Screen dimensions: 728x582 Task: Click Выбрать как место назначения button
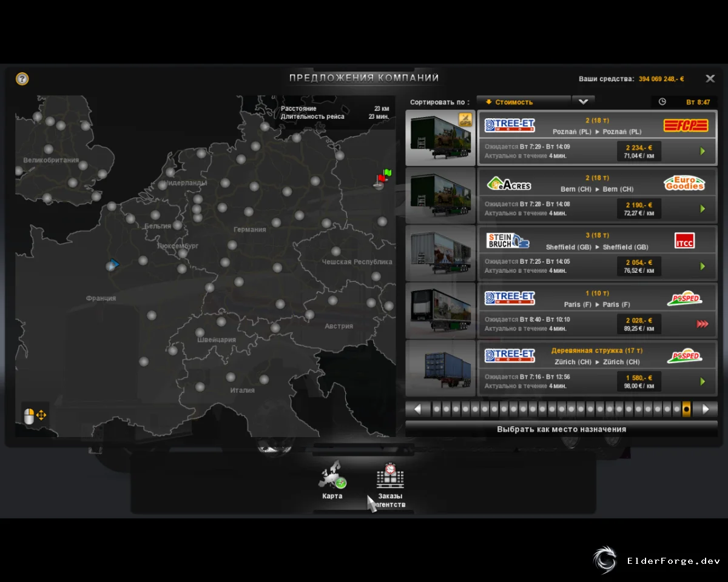point(561,429)
